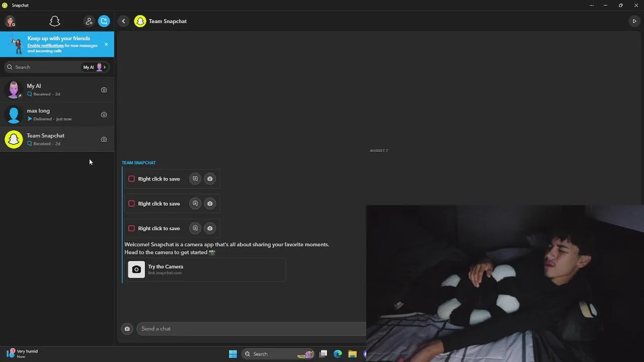Click magnifier icon on second snap row
The width and height of the screenshot is (644, 362).
coord(195,203)
